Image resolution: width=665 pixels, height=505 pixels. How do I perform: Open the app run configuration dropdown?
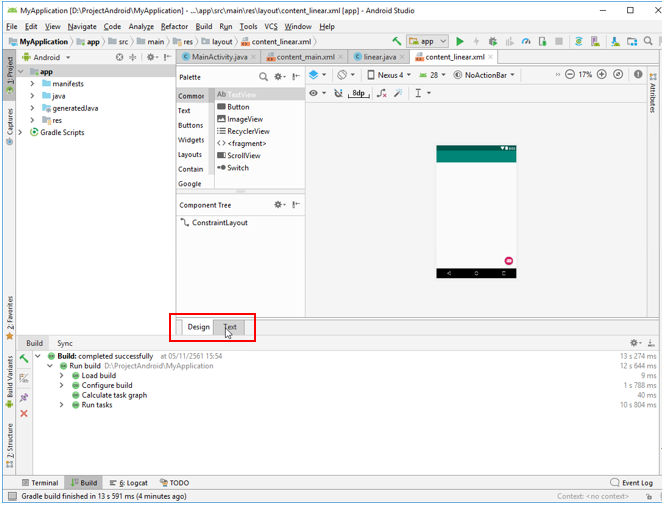click(428, 41)
